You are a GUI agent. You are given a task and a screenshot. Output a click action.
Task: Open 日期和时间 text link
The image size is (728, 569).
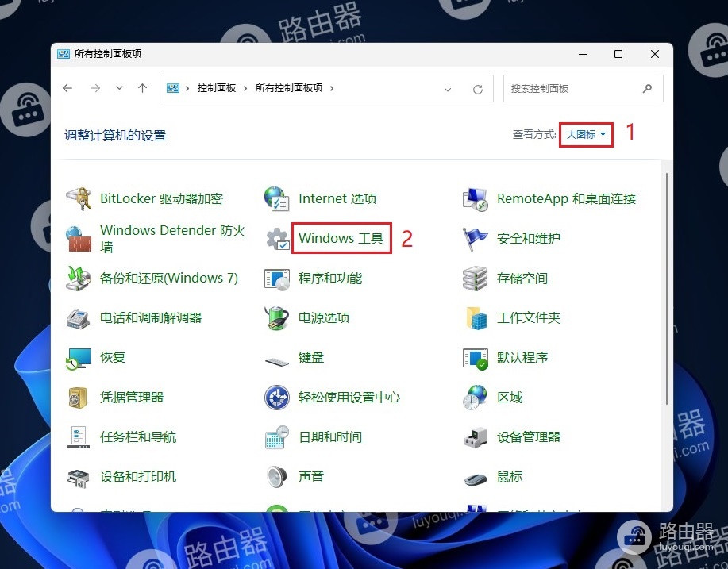point(330,437)
